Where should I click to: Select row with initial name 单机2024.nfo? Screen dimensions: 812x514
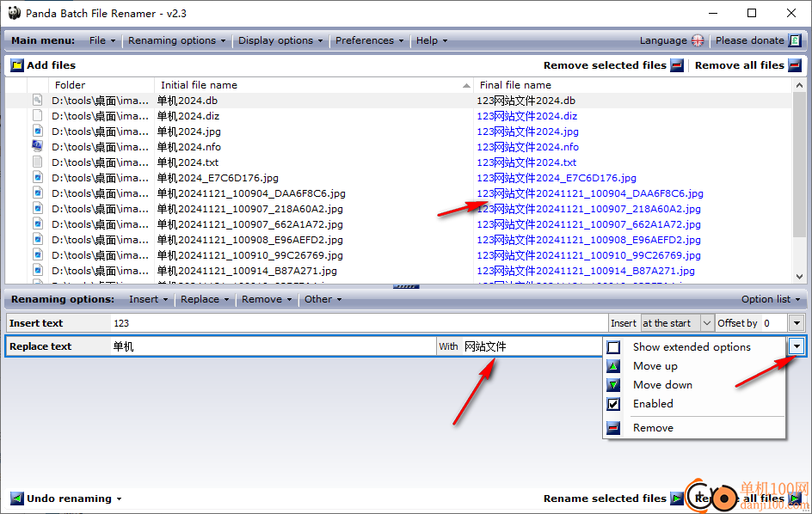(189, 147)
